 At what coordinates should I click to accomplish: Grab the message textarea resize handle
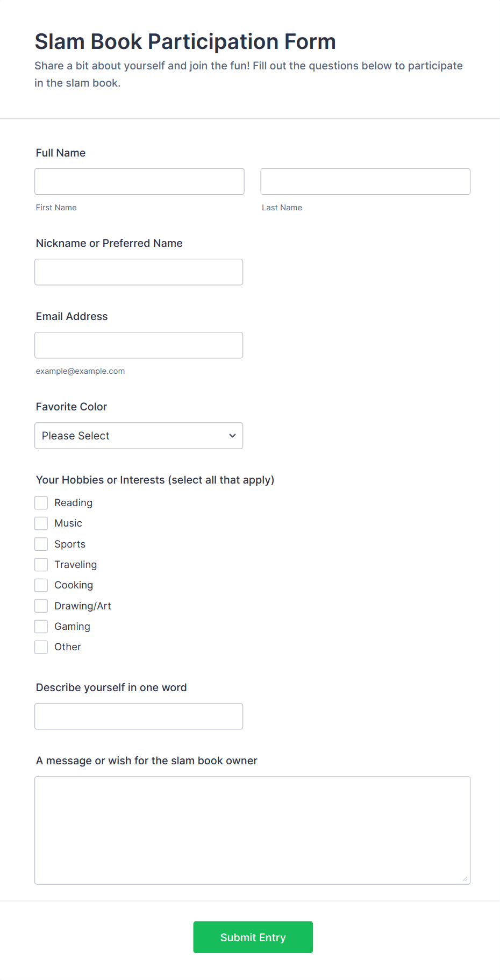[x=465, y=879]
